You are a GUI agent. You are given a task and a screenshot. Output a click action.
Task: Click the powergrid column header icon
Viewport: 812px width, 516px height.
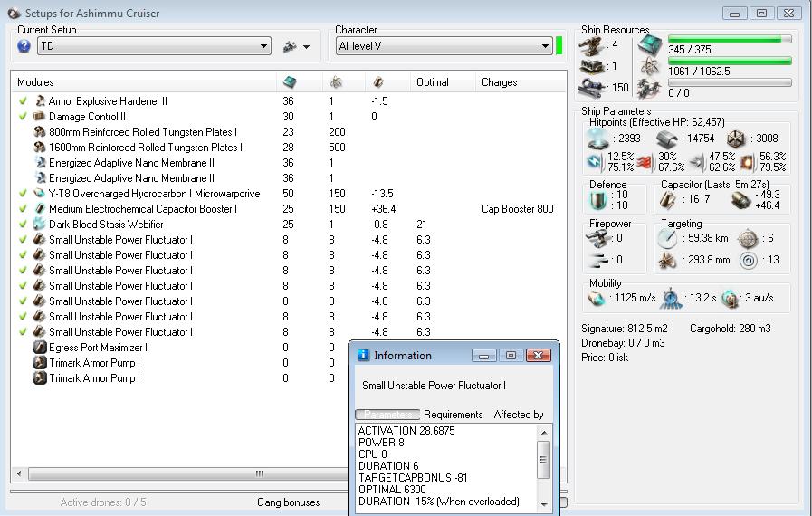click(x=336, y=82)
